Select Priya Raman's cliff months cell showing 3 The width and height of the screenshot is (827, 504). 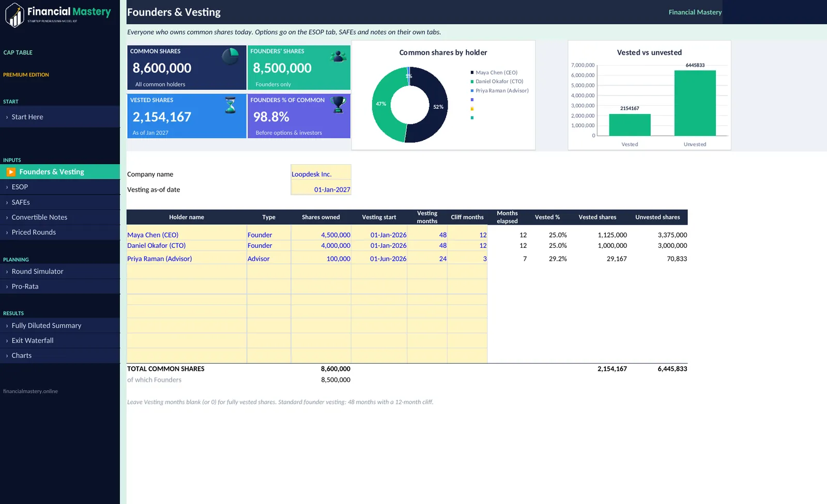467,258
